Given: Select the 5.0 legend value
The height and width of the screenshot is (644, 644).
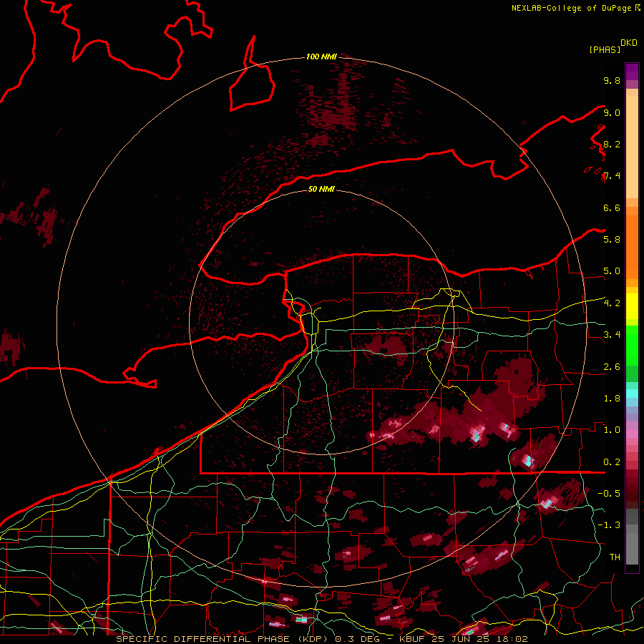Looking at the screenshot, I should (612, 271).
